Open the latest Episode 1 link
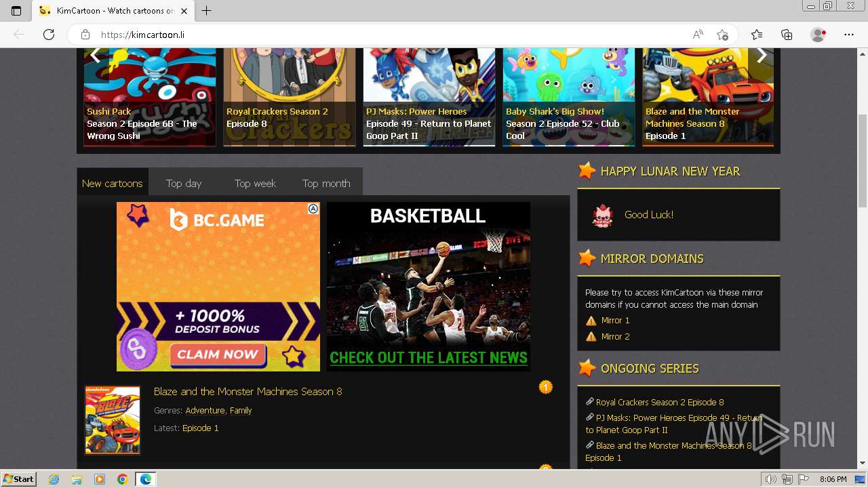This screenshot has width=868, height=488. click(x=201, y=428)
